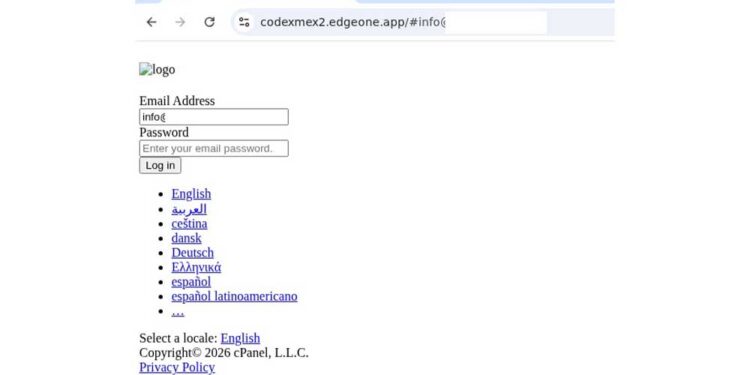Open the Privacy Policy link
Viewport: 750px width, 375px height.
point(177,367)
